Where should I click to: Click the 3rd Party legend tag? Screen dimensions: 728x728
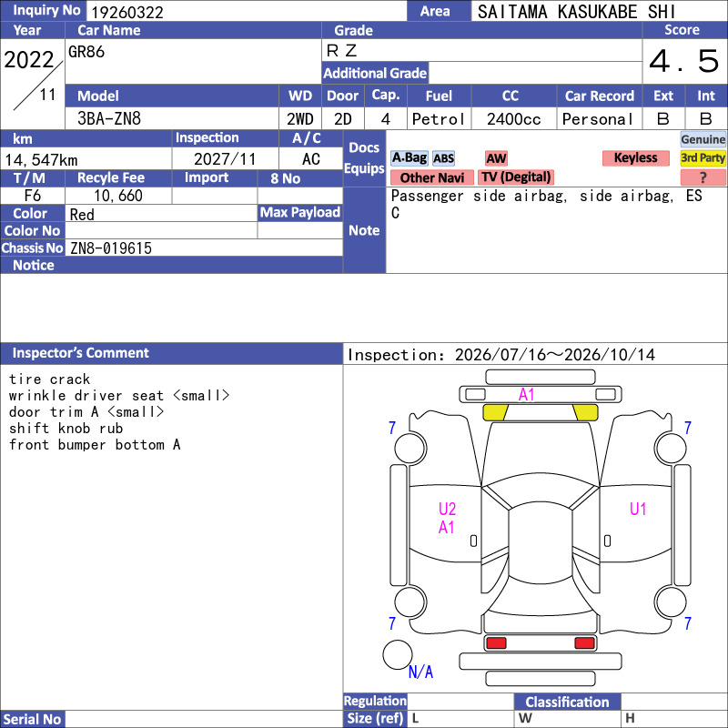[703, 157]
